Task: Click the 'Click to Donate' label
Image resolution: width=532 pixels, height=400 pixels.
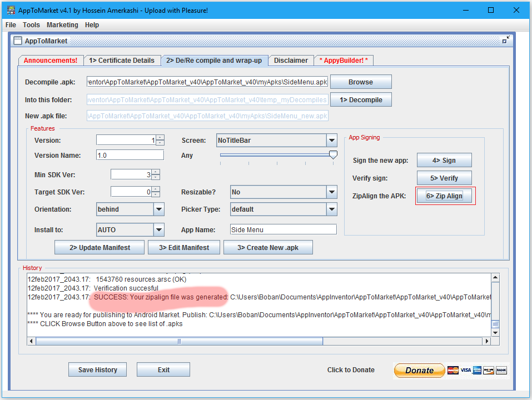Action: 351,370
